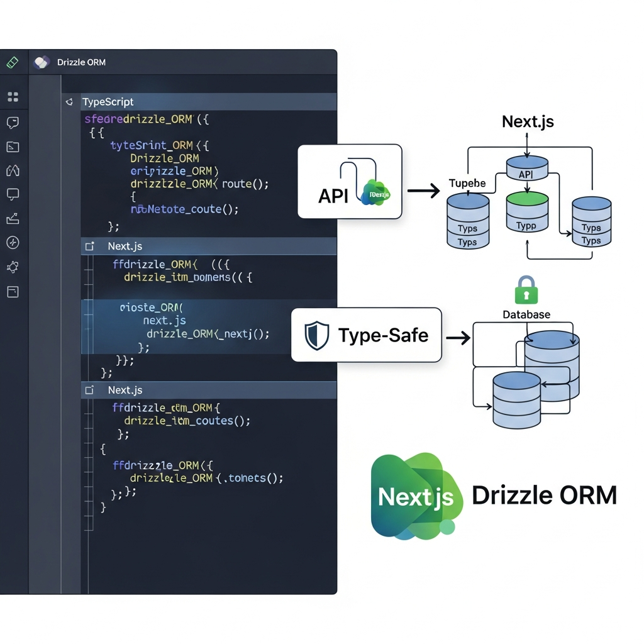Click the large Drizzle ORM brand text
This screenshot has width=644, height=644.
click(544, 495)
